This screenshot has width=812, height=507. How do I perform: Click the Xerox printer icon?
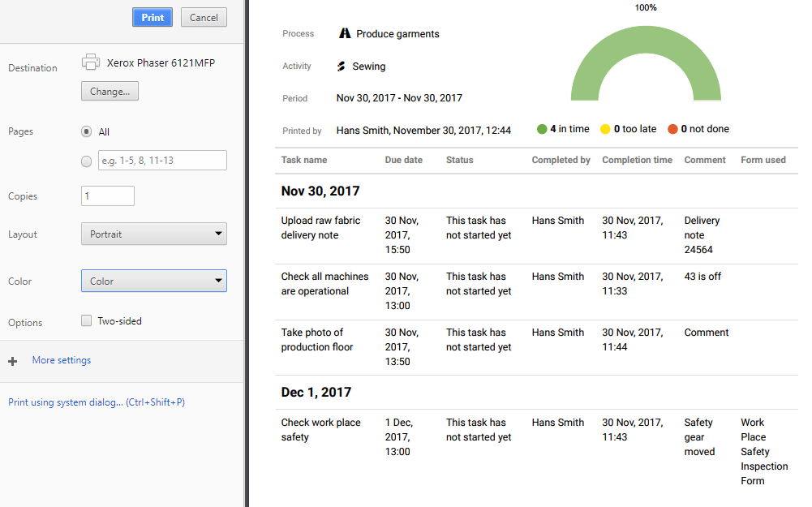91,62
